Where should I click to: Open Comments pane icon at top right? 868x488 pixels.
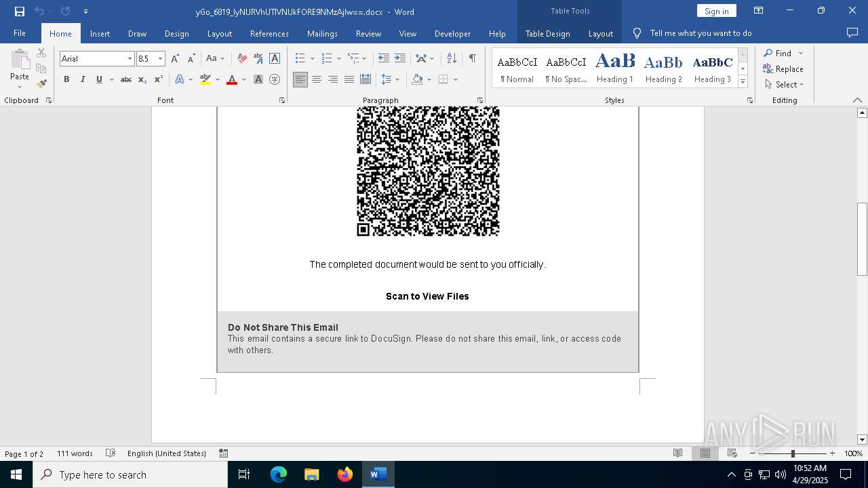(x=852, y=33)
